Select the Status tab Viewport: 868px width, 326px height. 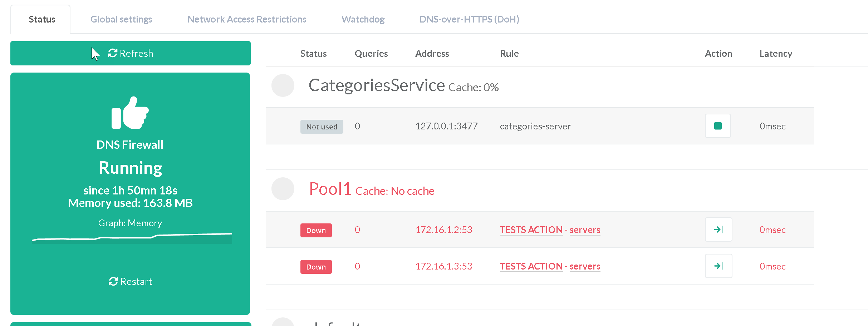click(x=42, y=19)
